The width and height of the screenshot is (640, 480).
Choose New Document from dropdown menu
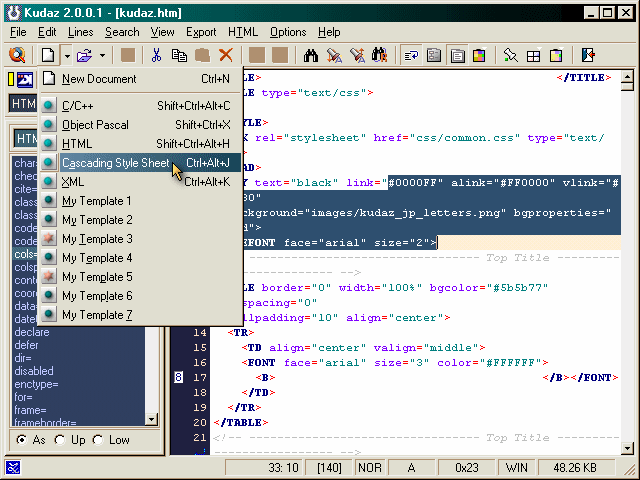(x=140, y=78)
